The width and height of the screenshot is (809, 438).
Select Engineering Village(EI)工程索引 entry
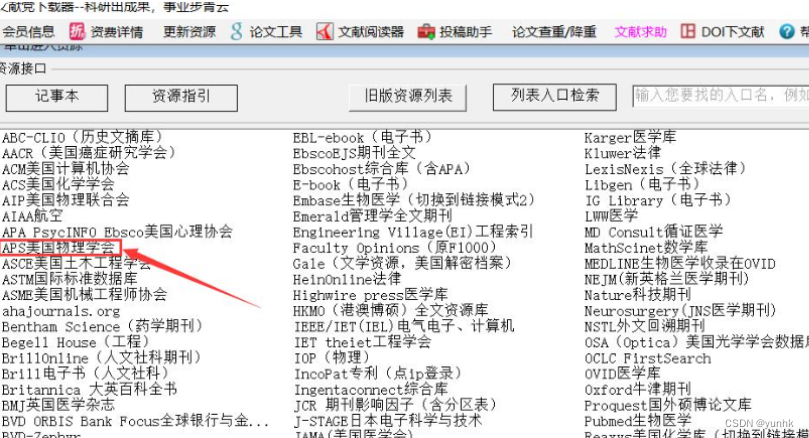(x=413, y=232)
